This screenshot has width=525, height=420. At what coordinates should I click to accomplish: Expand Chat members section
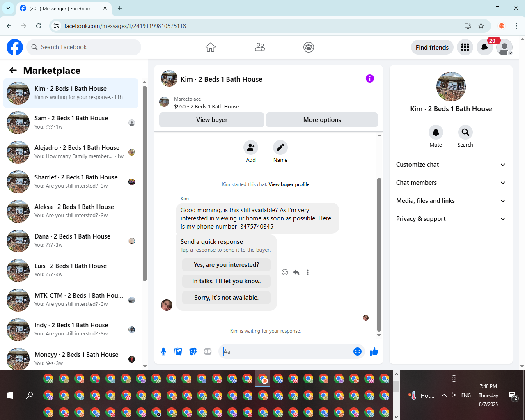click(x=451, y=183)
